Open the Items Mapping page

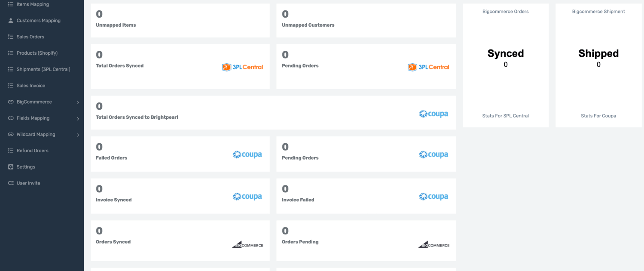[x=32, y=4]
